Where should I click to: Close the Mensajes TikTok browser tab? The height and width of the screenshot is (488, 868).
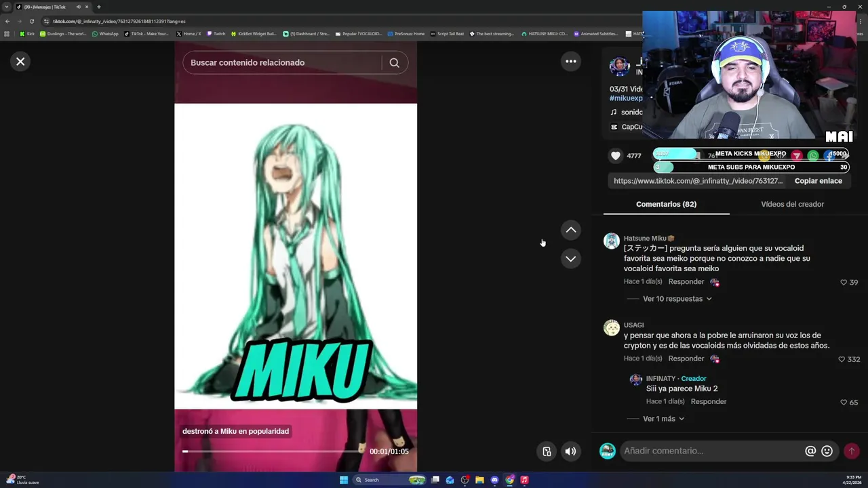click(87, 7)
